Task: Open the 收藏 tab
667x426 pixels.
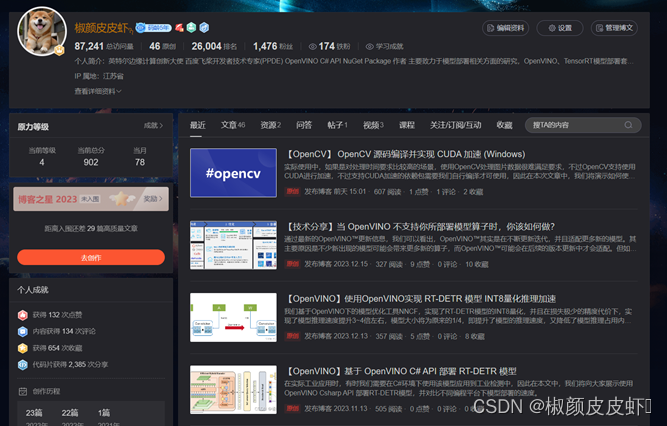Action: (x=504, y=125)
